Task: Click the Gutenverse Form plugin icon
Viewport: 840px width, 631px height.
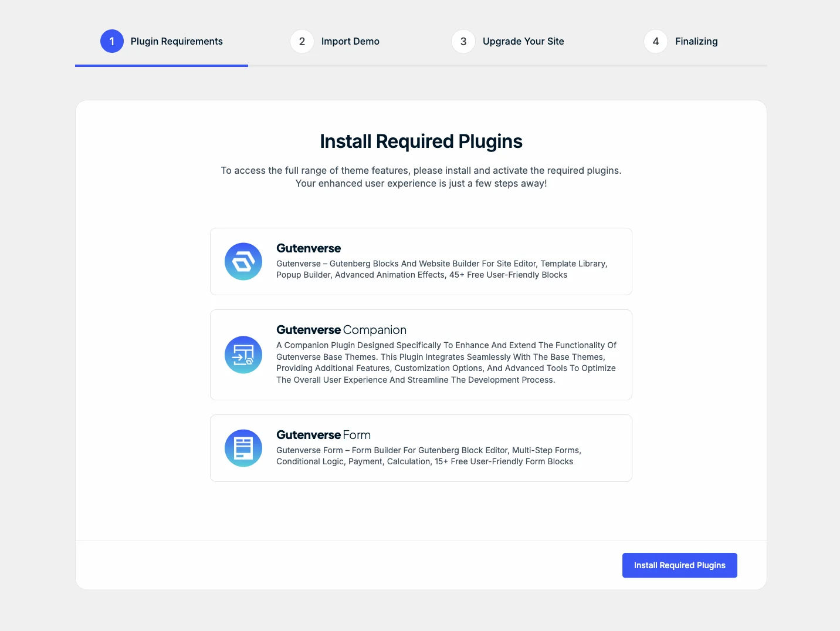Action: (243, 448)
